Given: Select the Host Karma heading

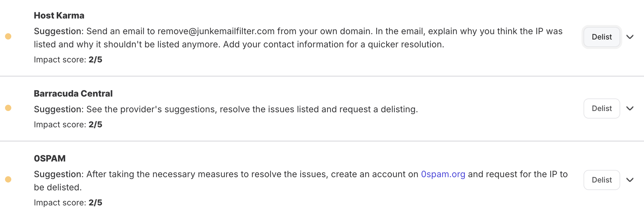Looking at the screenshot, I should (x=59, y=16).
